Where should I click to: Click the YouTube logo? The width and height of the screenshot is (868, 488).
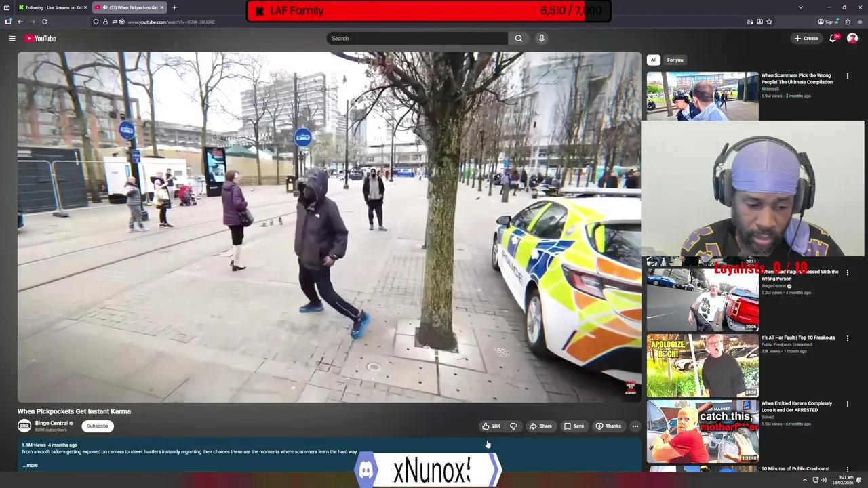41,39
